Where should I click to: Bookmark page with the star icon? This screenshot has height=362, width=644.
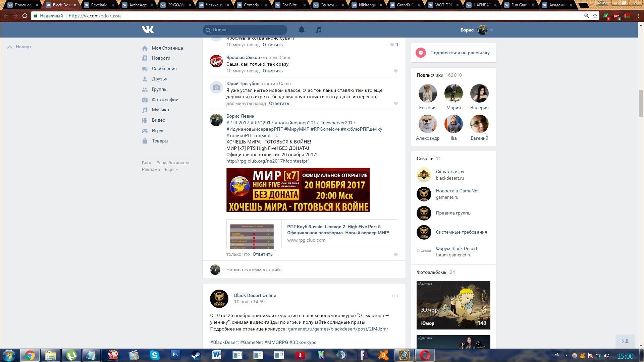point(595,16)
